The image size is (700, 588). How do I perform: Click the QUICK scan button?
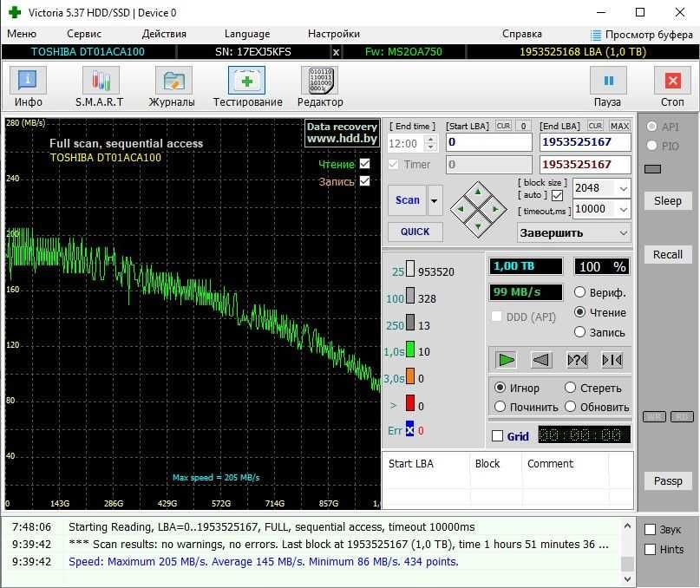415,232
